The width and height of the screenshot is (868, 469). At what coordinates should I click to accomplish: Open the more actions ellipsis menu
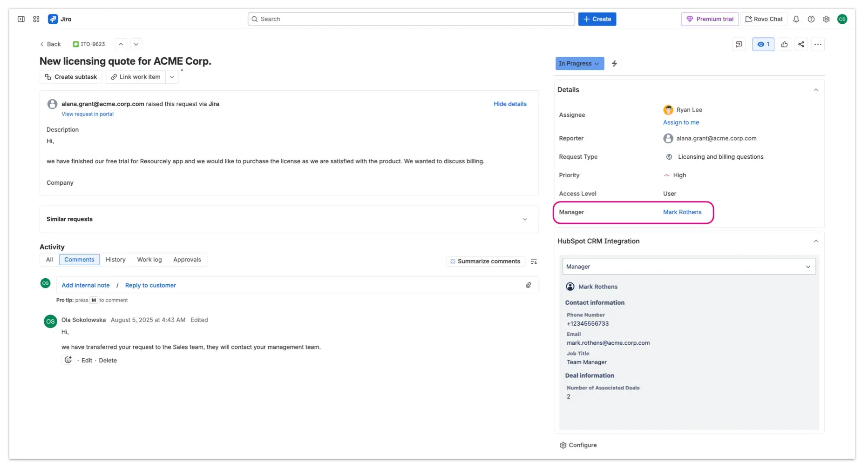click(818, 44)
